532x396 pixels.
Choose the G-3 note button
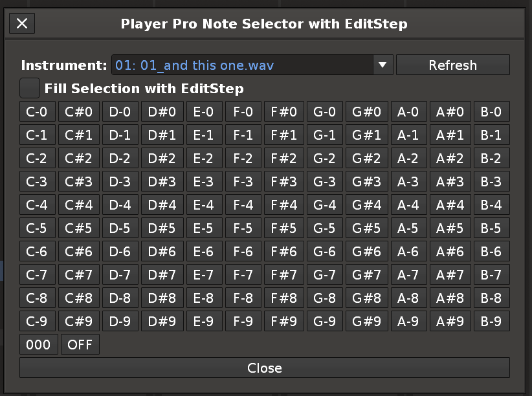pos(325,182)
